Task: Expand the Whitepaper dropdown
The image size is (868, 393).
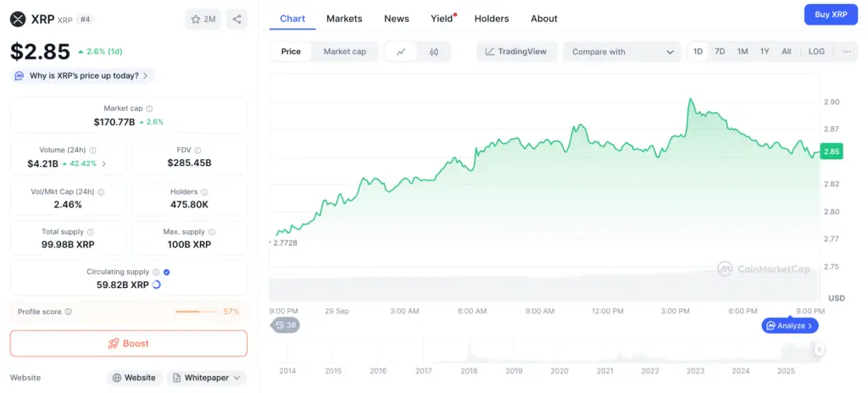Action: [x=207, y=378]
